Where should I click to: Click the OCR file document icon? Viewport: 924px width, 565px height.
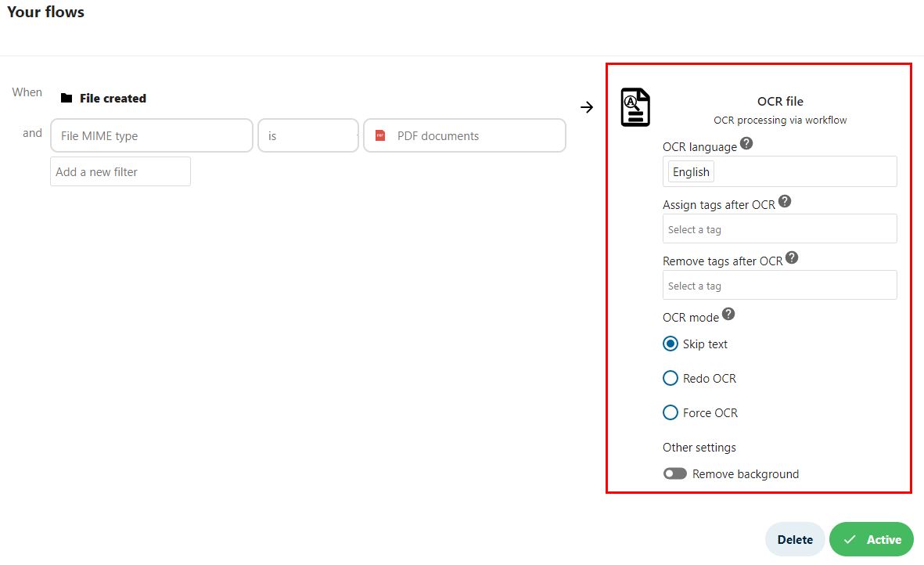pos(635,107)
